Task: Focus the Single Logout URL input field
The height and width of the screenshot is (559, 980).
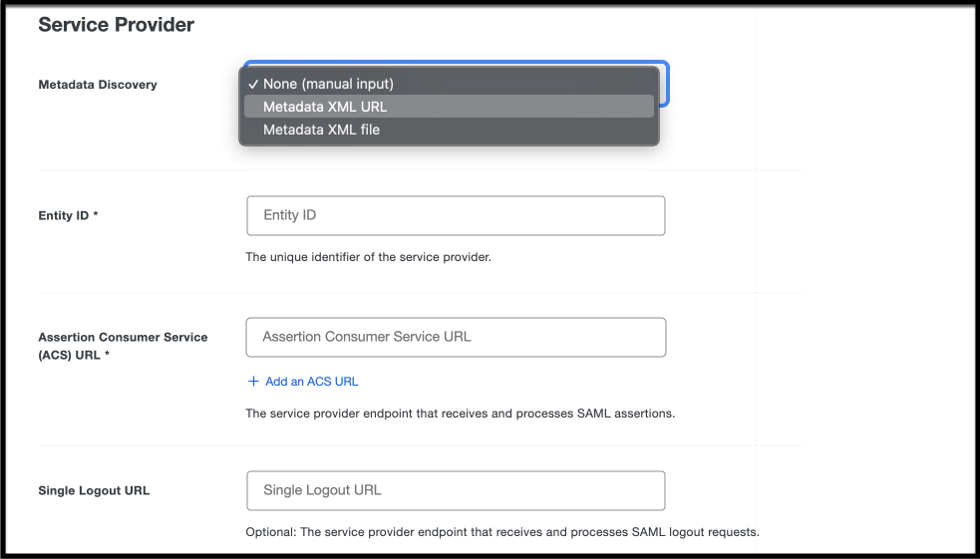Action: pos(456,491)
